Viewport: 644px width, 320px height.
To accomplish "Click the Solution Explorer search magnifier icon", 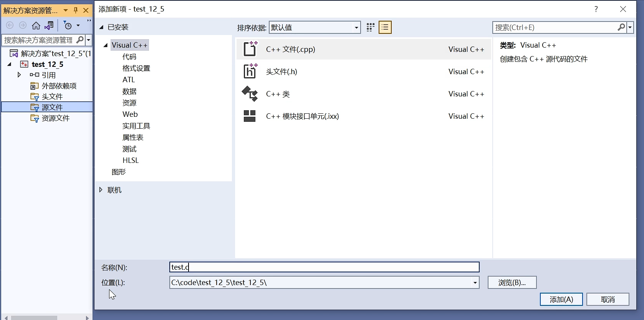I will click(80, 40).
